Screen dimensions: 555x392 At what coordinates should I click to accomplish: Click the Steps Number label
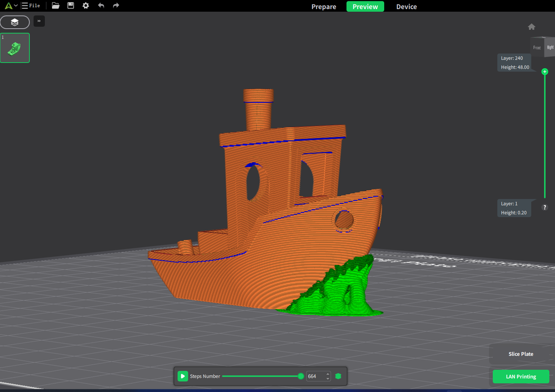tap(205, 376)
